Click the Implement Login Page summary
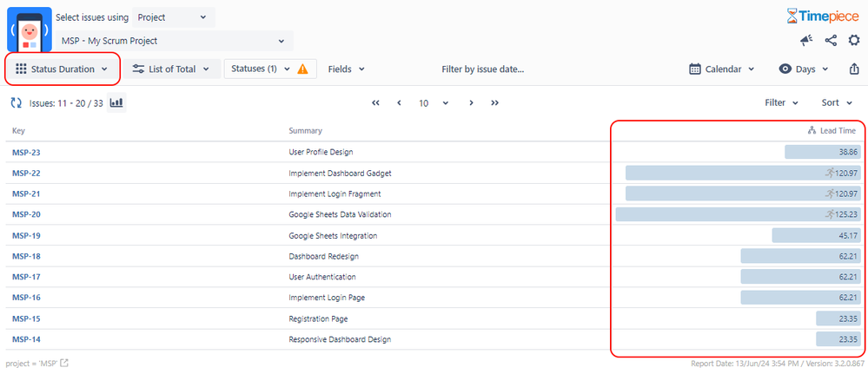Image resolution: width=868 pixels, height=374 pixels. (327, 298)
